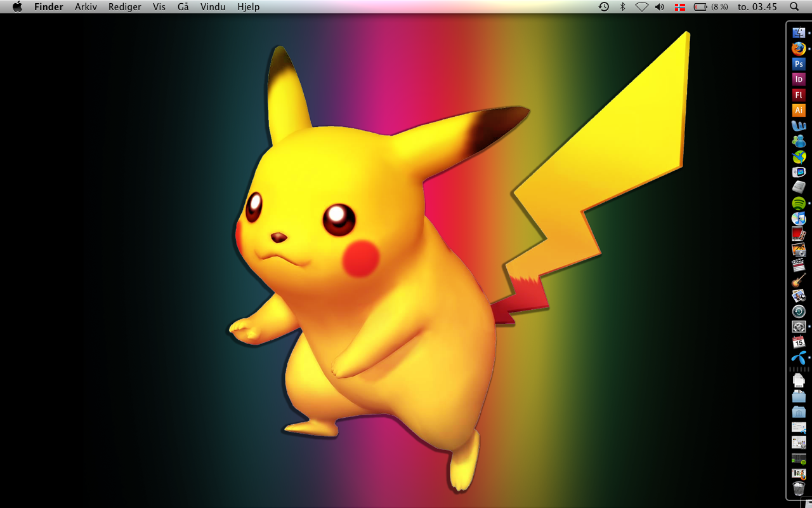Open Photo Booth from the Dock
Screen dimensions: 812x508
799,234
